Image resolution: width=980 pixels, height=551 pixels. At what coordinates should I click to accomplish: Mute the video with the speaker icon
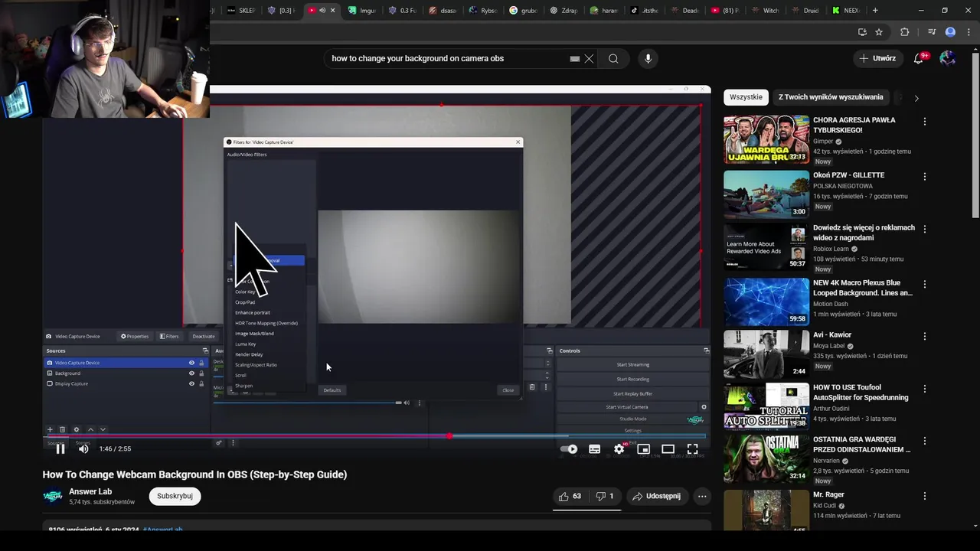[x=83, y=449]
